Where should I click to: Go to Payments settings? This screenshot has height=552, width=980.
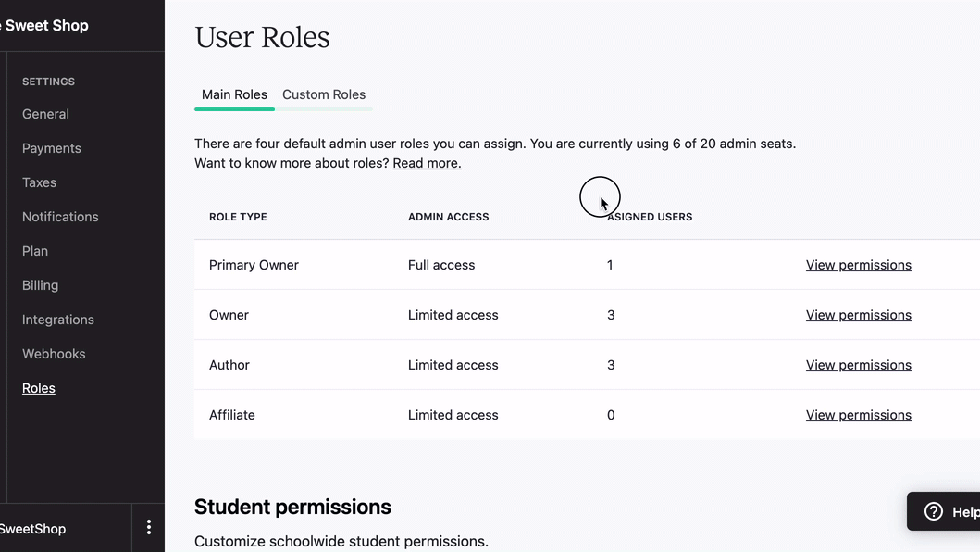coord(52,148)
